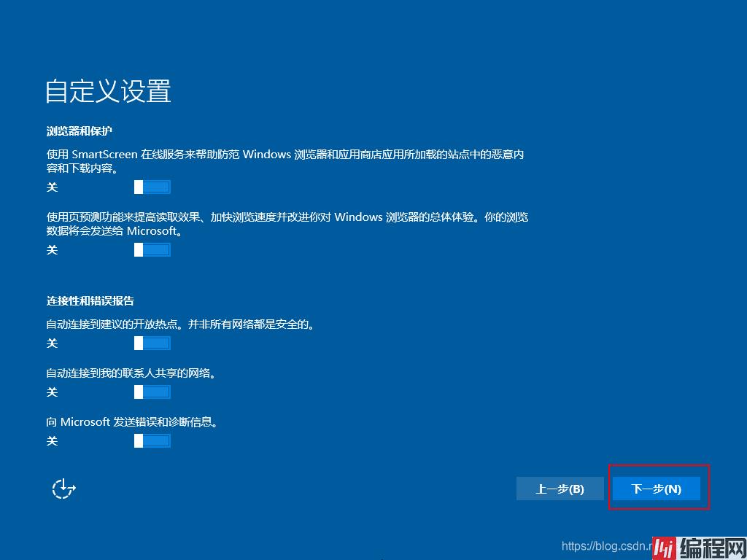
Task: Click the 浏览器和保护 section heading
Action: (80, 131)
